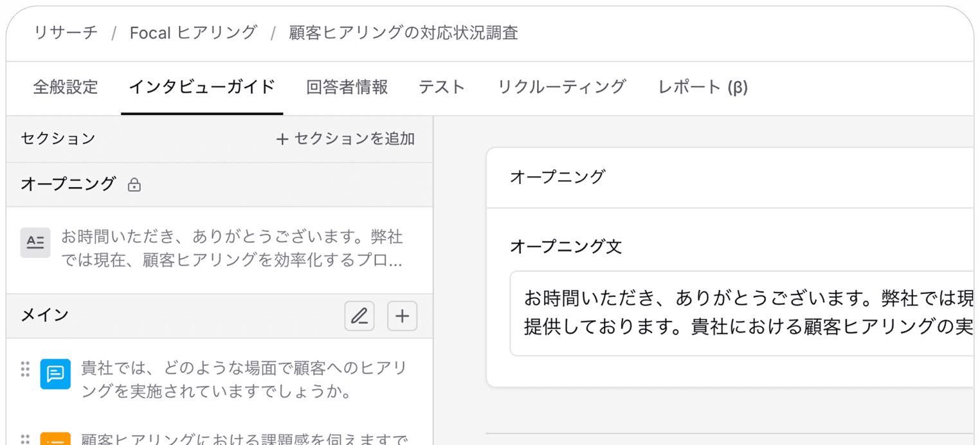Click the pencil edit icon beside メイン

(359, 316)
